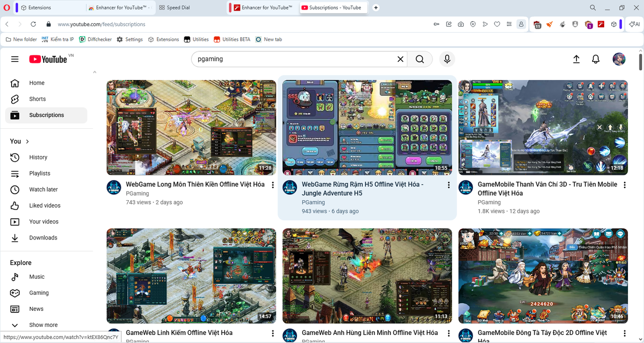Open the ad blocker shield icon
This screenshot has width=644, height=343.
point(473,24)
